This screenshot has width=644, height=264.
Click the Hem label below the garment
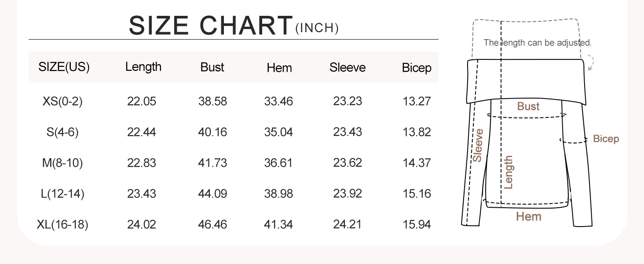pyautogui.click(x=529, y=216)
